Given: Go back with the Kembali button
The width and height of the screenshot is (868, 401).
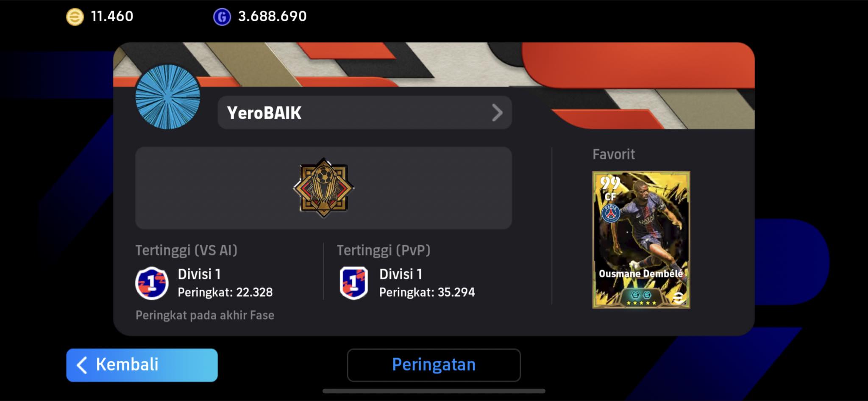Looking at the screenshot, I should [x=142, y=365].
